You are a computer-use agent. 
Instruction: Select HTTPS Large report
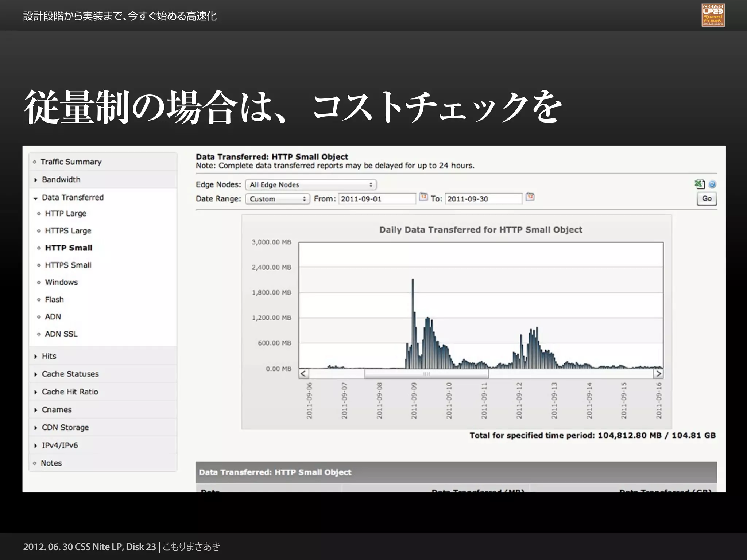(68, 231)
